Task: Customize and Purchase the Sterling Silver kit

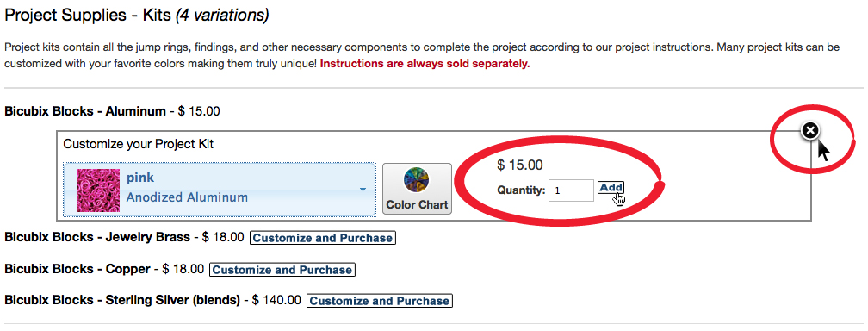Action: point(380,301)
